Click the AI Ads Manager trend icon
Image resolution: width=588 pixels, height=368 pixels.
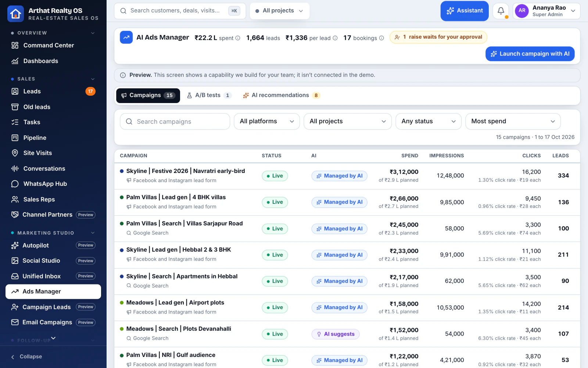pos(126,37)
